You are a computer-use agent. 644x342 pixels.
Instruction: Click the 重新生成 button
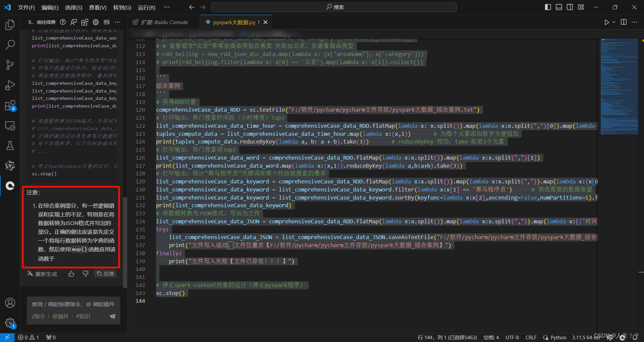[42, 274]
